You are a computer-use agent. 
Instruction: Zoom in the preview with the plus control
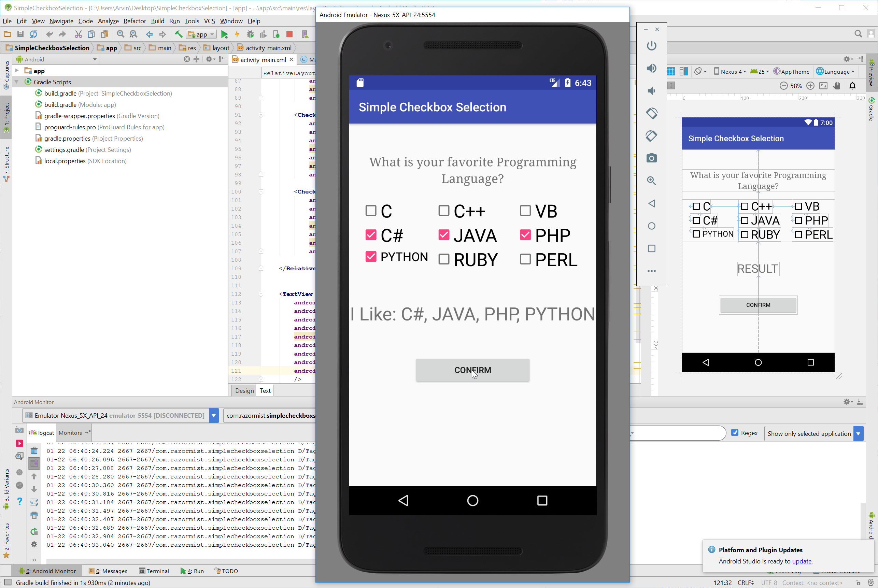(810, 86)
